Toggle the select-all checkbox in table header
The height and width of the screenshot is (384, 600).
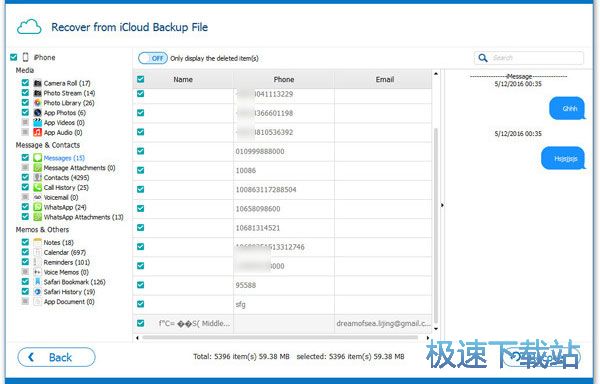pyautogui.click(x=140, y=79)
